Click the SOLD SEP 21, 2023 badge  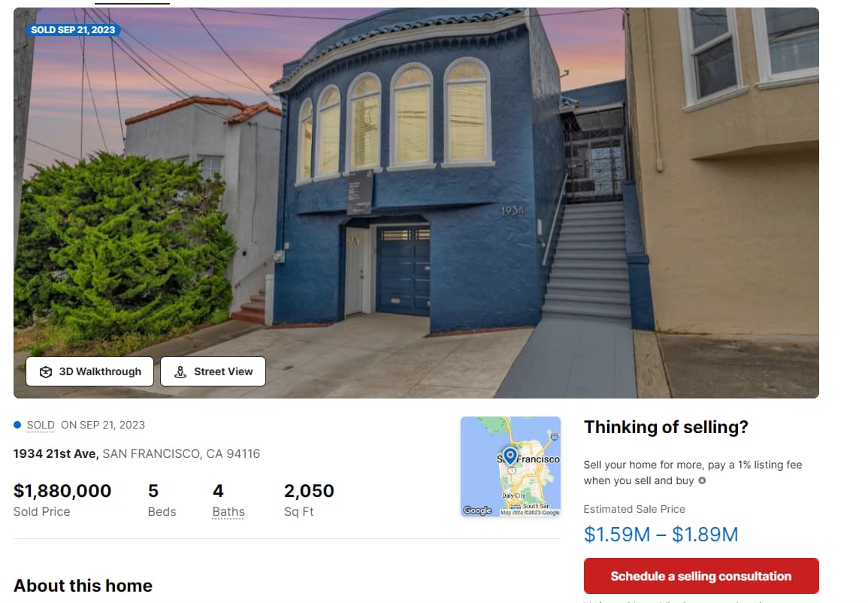pos(73,30)
